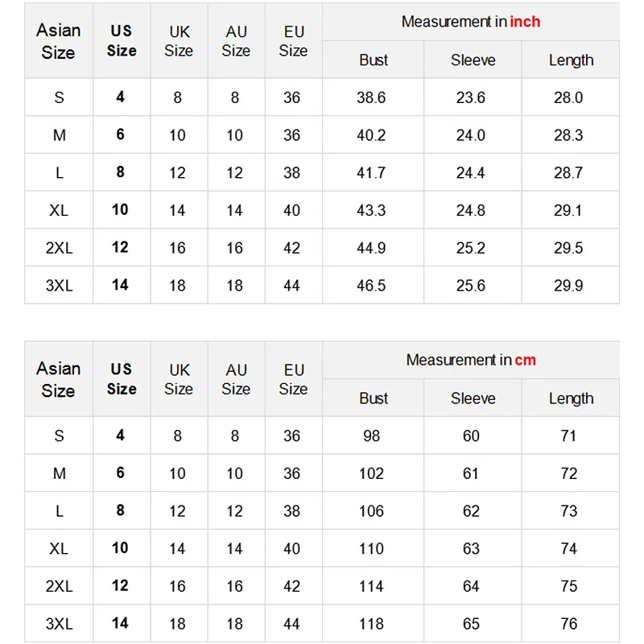
Task: Click Bust column header in inch table
Action: click(x=374, y=60)
